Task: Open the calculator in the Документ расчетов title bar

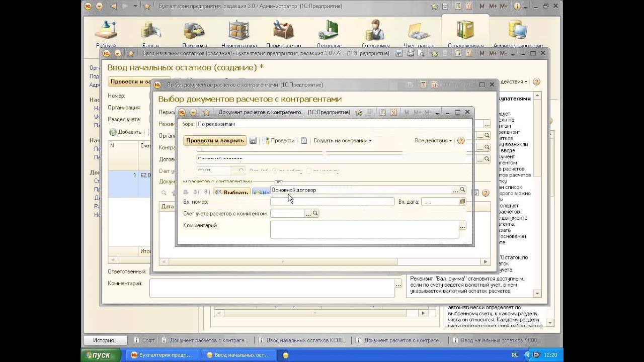Action: click(383, 112)
